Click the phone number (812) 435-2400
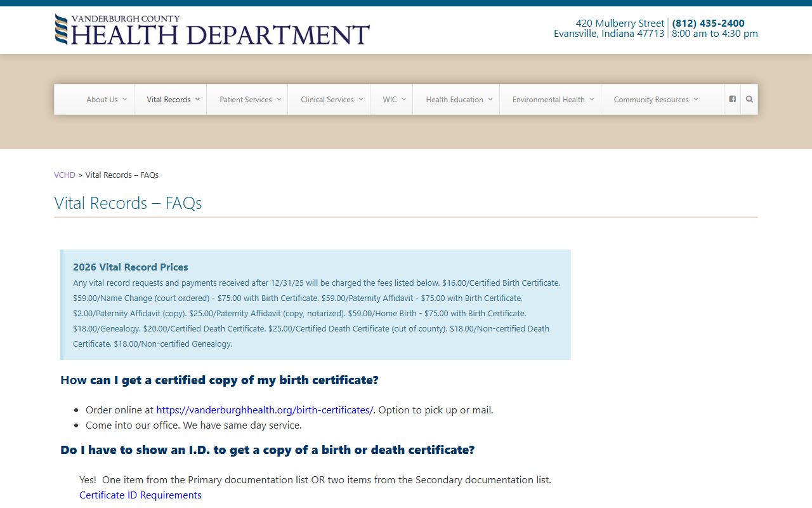Image resolution: width=812 pixels, height=508 pixels. point(709,23)
